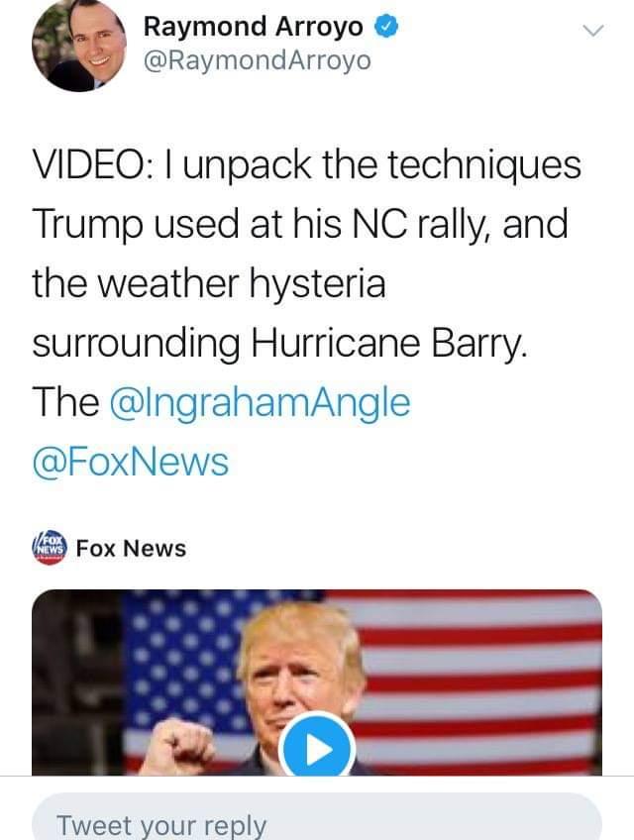Open Raymond Arroyo's profile picture
634x840 pixels.
pyautogui.click(x=79, y=46)
